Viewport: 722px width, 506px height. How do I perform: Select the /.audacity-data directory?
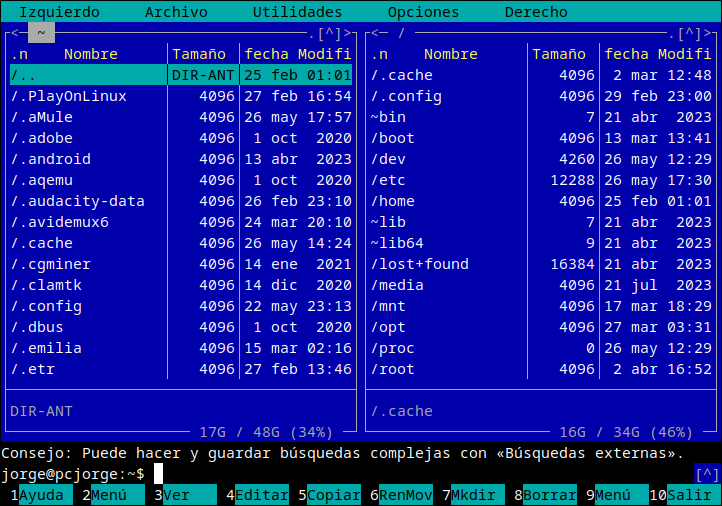pos(78,201)
